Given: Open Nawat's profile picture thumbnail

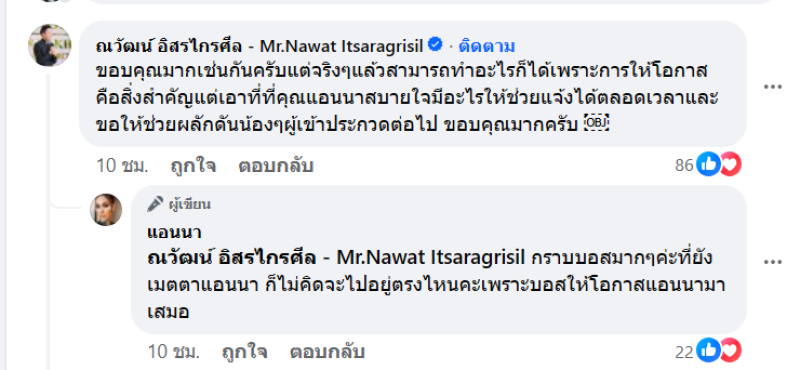Looking at the screenshot, I should 49,45.
